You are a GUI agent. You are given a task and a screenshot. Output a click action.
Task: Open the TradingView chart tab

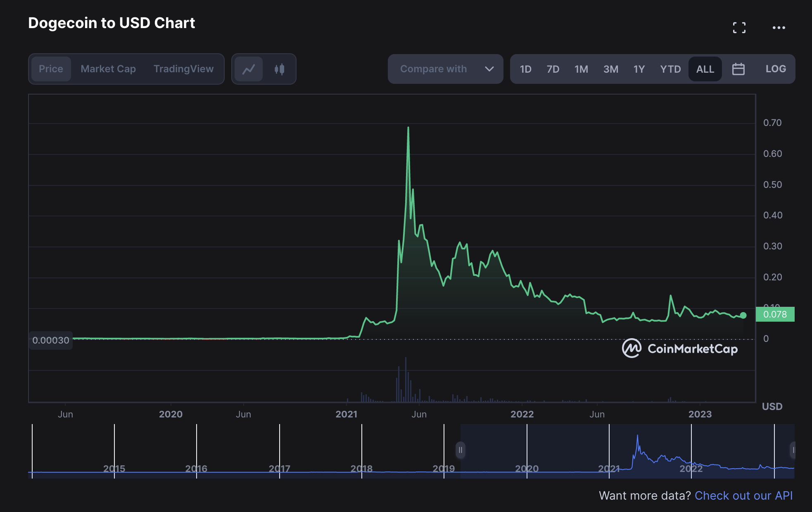tap(184, 69)
